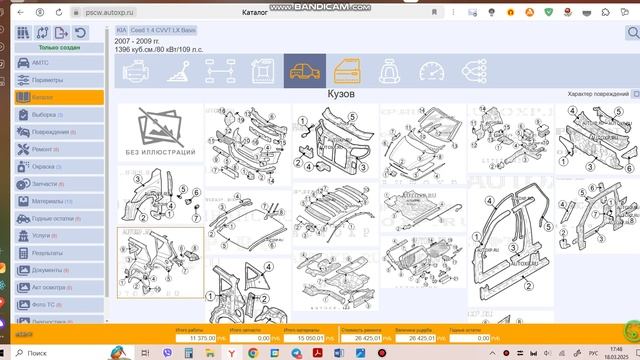The height and width of the screenshot is (360, 640).
Task: Open Chrome from the taskbar
Action: click(x=253, y=353)
